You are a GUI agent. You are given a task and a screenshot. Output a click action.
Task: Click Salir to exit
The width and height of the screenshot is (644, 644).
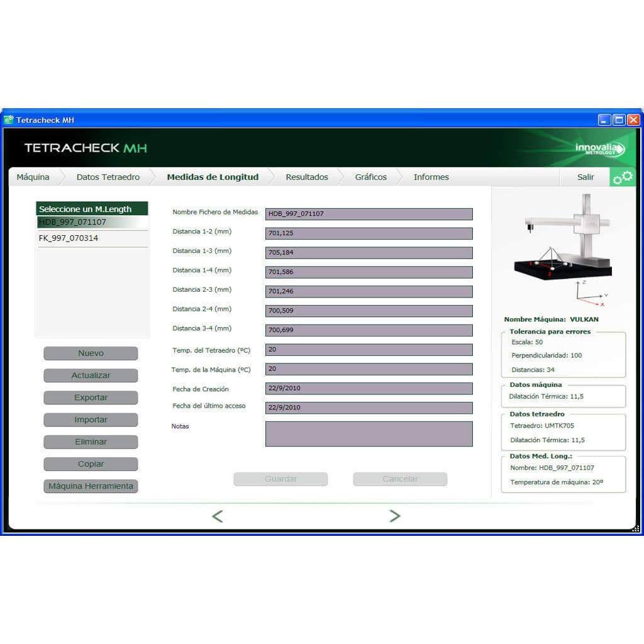585,177
